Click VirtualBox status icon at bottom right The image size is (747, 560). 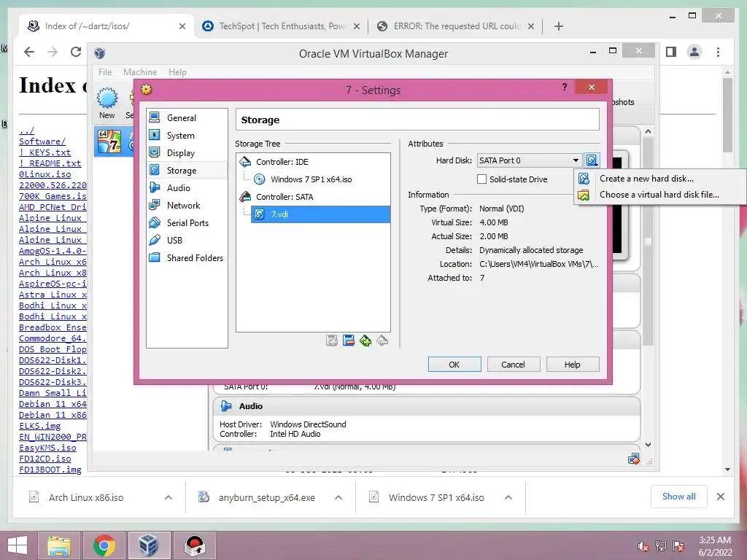tap(634, 459)
